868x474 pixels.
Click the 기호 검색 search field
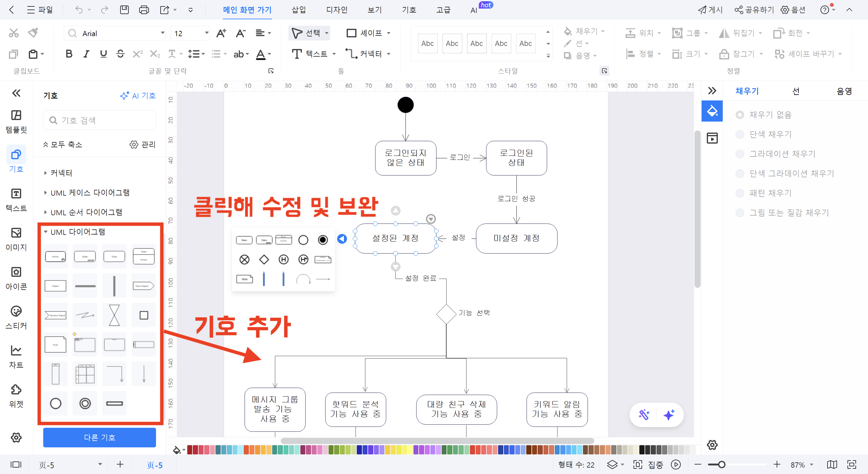99,120
